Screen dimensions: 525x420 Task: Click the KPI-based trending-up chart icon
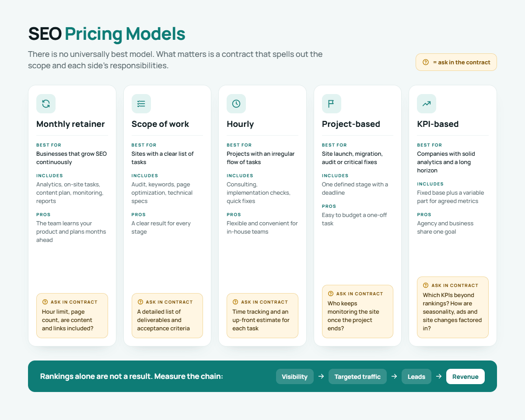pyautogui.click(x=427, y=104)
